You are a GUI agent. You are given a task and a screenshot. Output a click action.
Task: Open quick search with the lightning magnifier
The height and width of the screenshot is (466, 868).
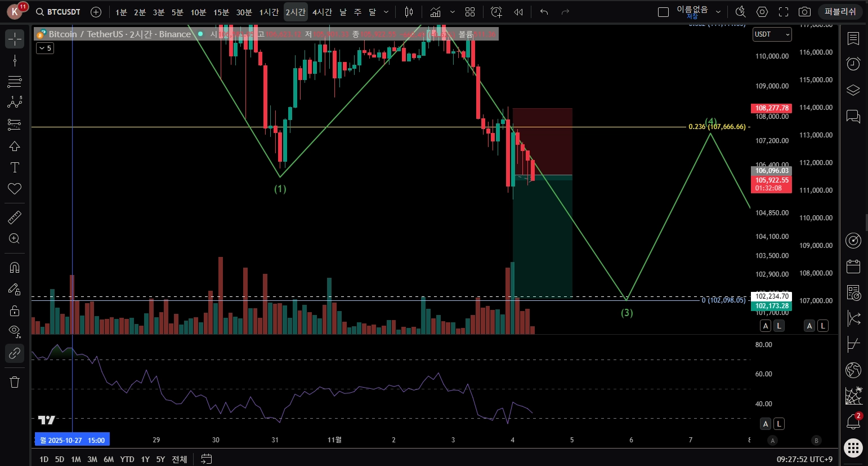tap(740, 12)
